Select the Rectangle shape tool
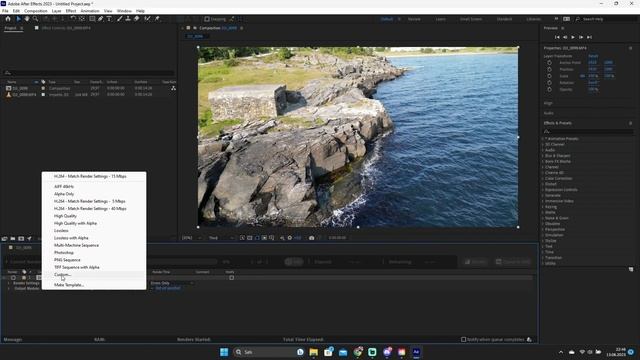The height and width of the screenshot is (360, 640). (x=92, y=19)
